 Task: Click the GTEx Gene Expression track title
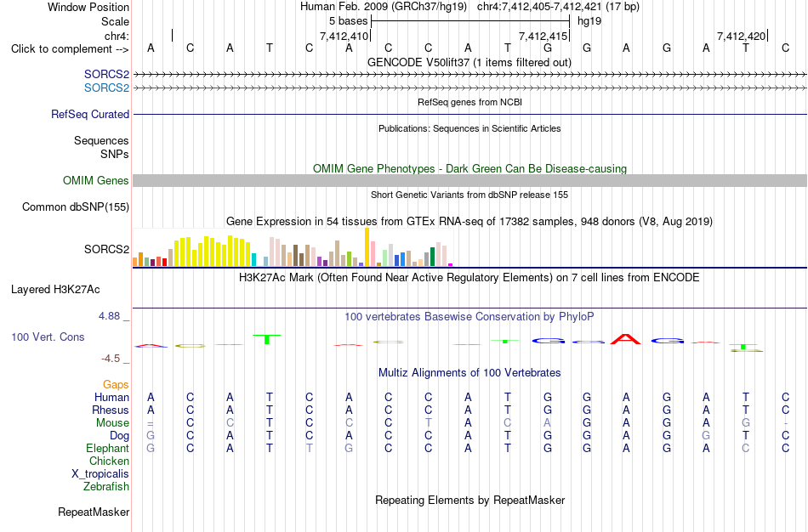[469, 222]
